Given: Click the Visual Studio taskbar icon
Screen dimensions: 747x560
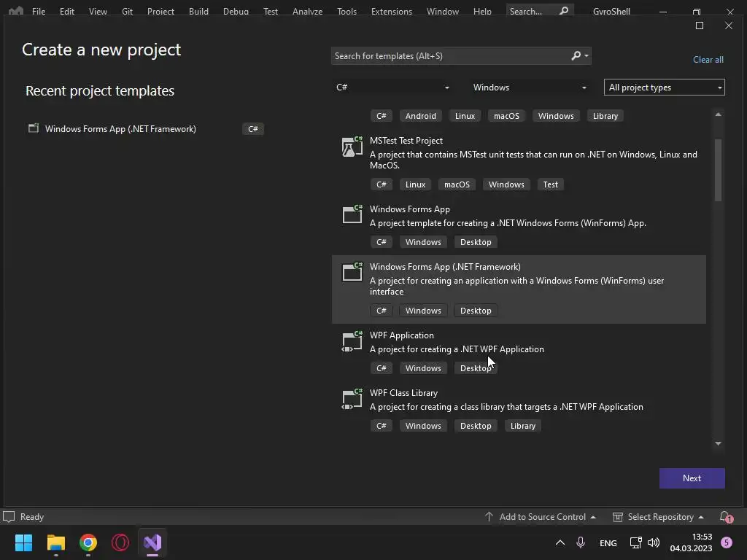Looking at the screenshot, I should click(152, 542).
